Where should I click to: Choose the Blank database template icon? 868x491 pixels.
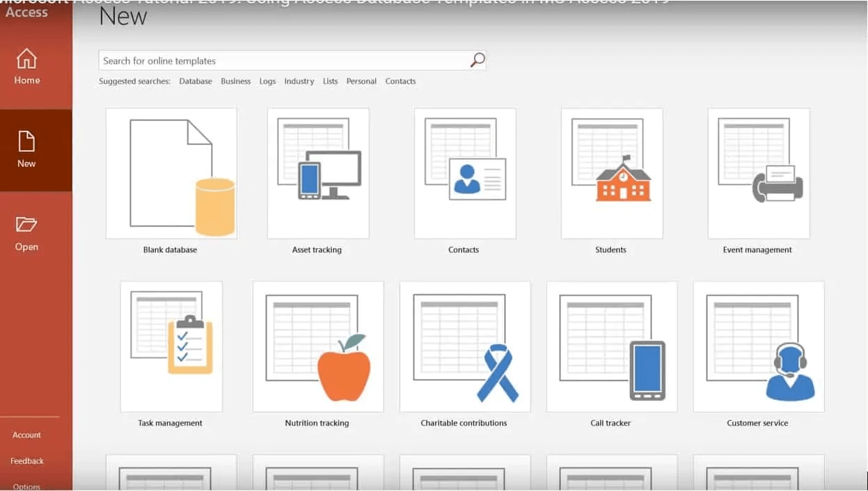click(x=171, y=174)
